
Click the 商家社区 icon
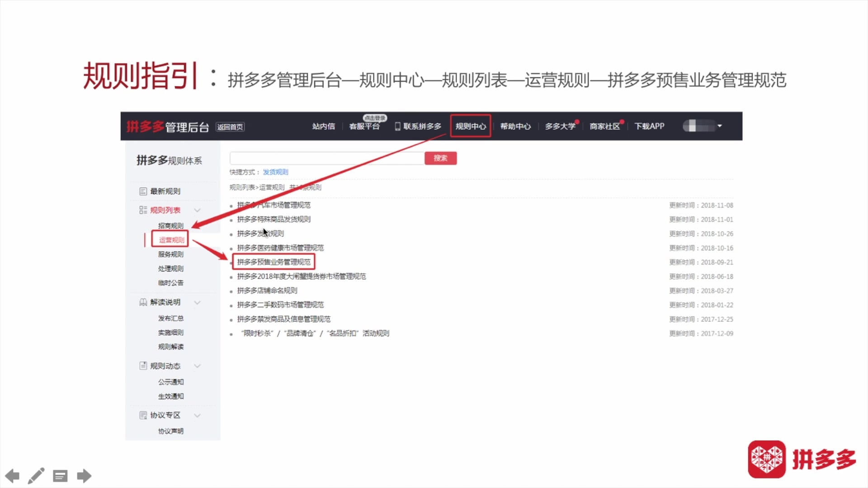(x=604, y=127)
